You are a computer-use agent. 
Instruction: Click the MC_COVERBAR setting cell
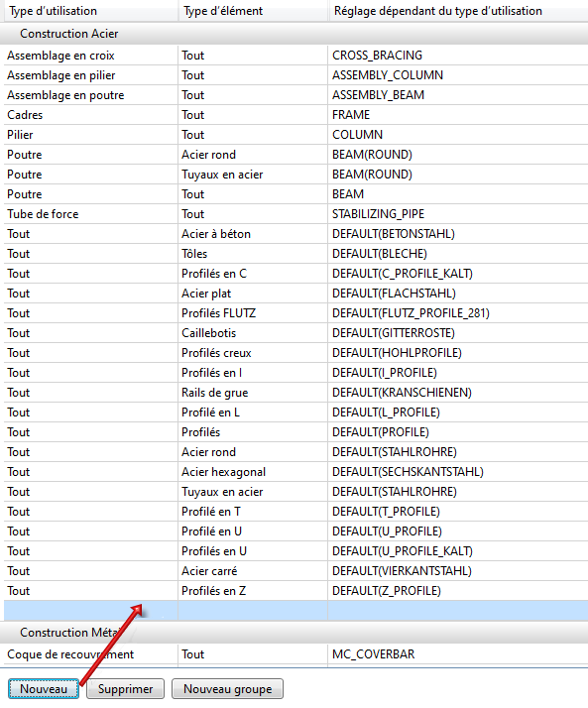pos(458,654)
